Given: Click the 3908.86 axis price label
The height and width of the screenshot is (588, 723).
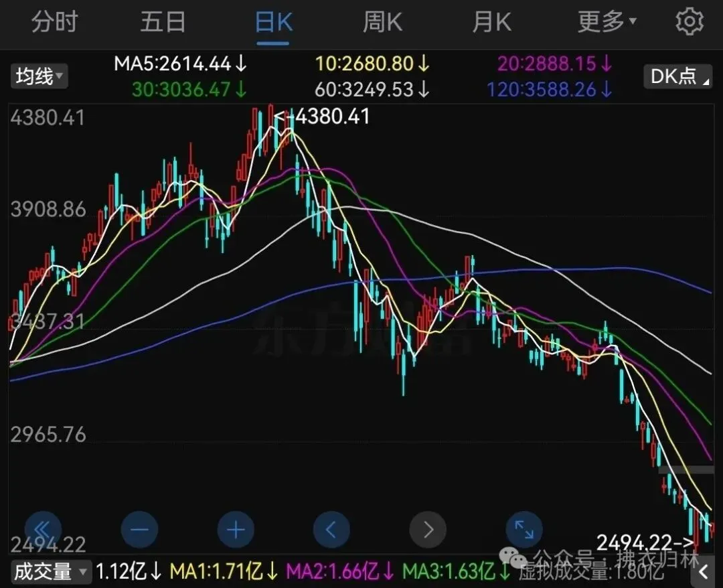Looking at the screenshot, I should [x=48, y=210].
